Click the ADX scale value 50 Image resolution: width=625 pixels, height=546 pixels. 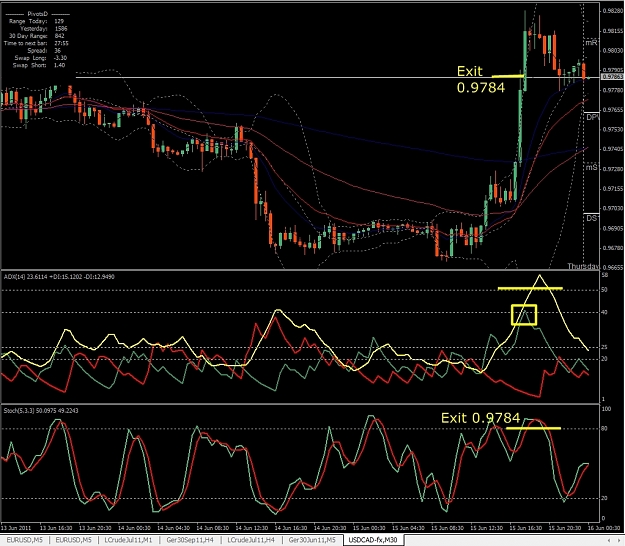pos(604,290)
